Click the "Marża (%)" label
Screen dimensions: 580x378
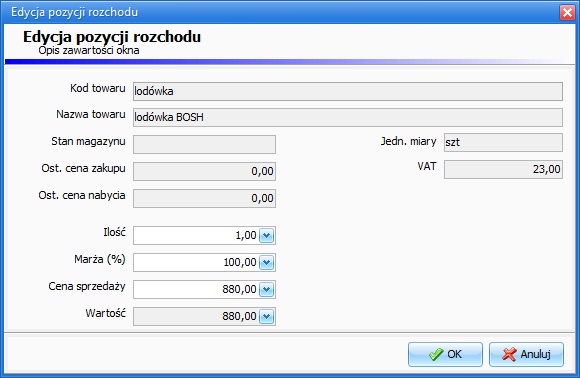(100, 259)
